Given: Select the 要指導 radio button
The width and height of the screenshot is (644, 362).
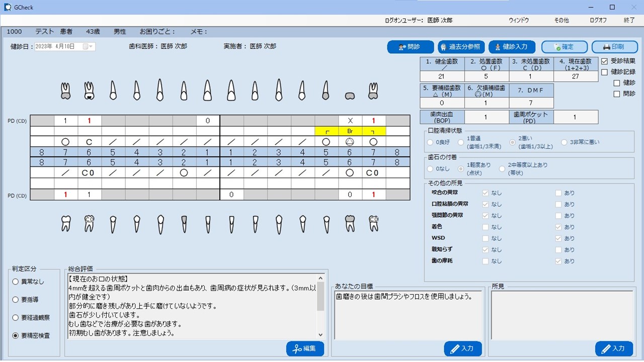Looking at the screenshot, I should (x=16, y=300).
